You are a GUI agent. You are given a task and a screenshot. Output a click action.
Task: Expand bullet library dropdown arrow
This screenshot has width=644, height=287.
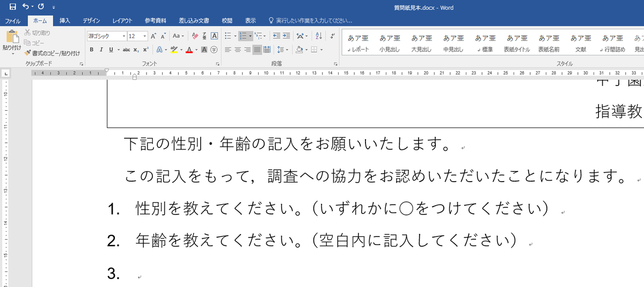coord(235,36)
